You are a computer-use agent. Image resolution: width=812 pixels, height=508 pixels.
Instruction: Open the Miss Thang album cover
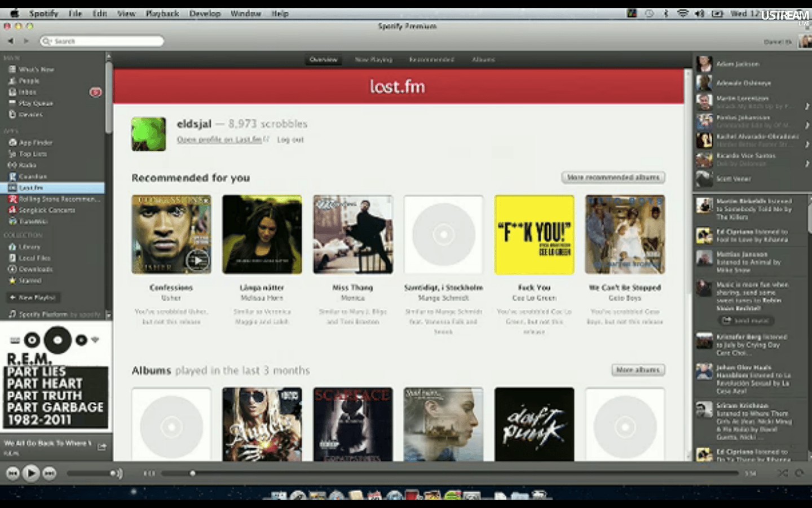(352, 234)
